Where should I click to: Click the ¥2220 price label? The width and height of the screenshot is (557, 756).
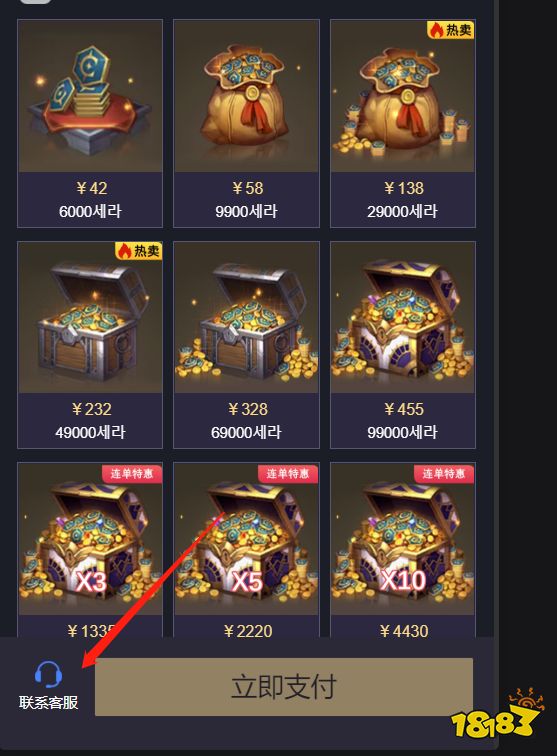248,631
